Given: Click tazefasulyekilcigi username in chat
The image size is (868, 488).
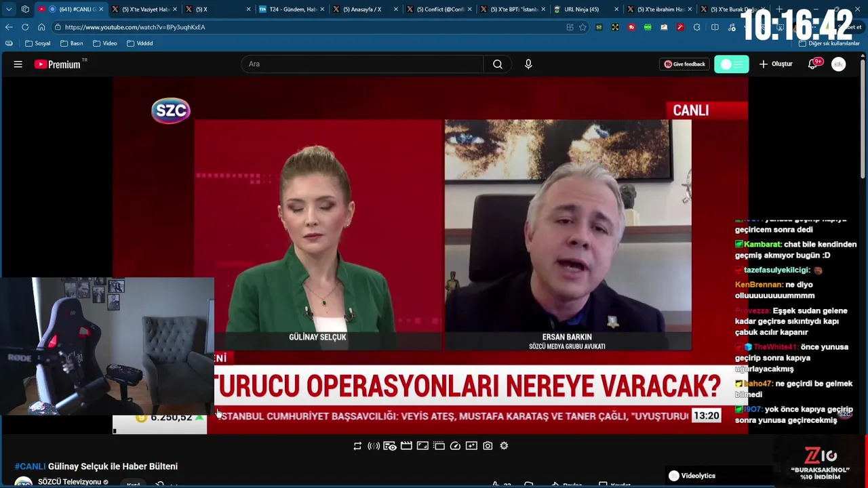Looking at the screenshot, I should [x=776, y=270].
